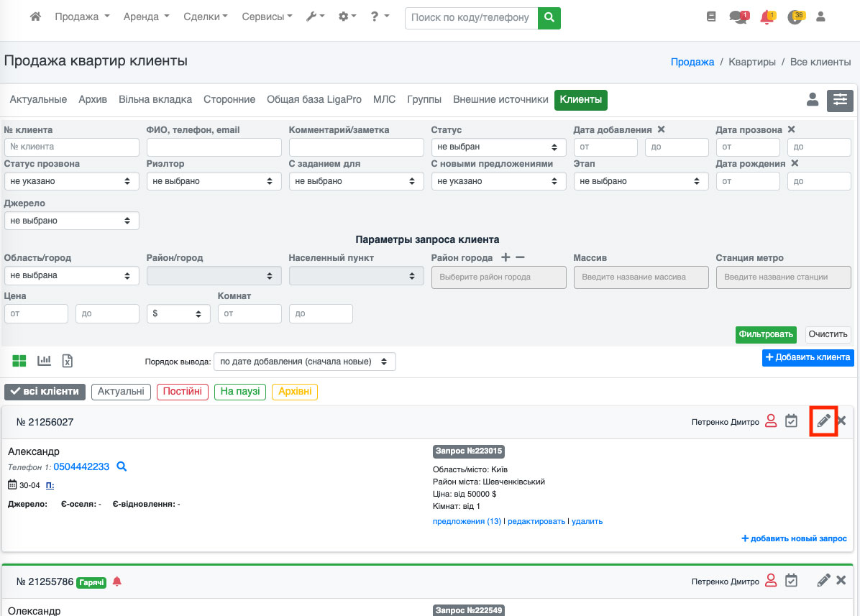
Task: Show the statistics bar chart icon
Action: [x=45, y=361]
